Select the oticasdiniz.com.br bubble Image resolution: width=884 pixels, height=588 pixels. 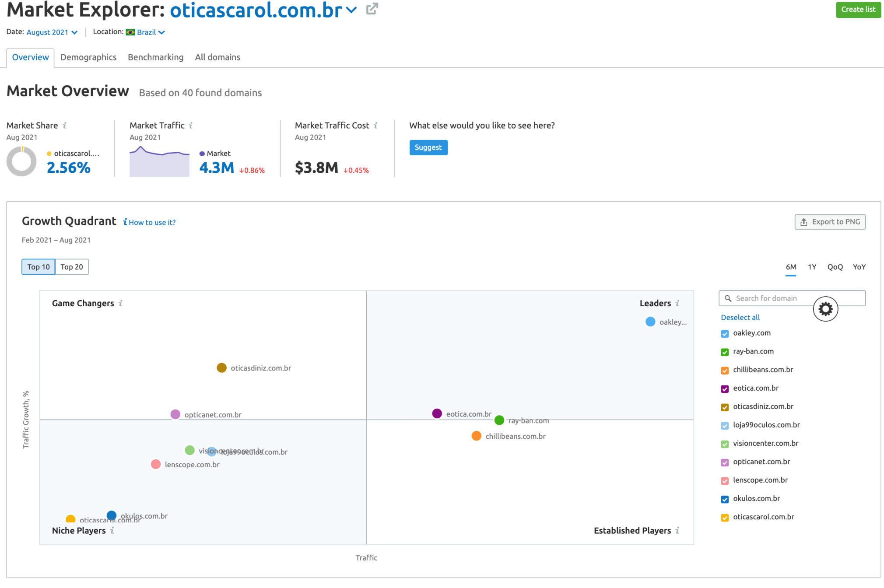[x=221, y=367]
